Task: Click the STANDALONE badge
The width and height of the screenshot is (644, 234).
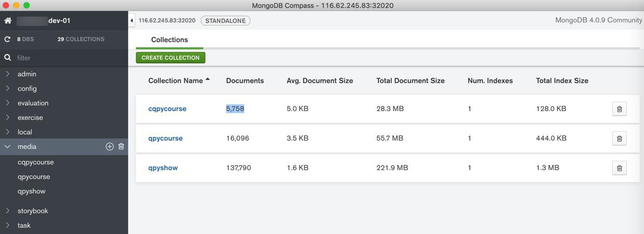Action: click(226, 21)
